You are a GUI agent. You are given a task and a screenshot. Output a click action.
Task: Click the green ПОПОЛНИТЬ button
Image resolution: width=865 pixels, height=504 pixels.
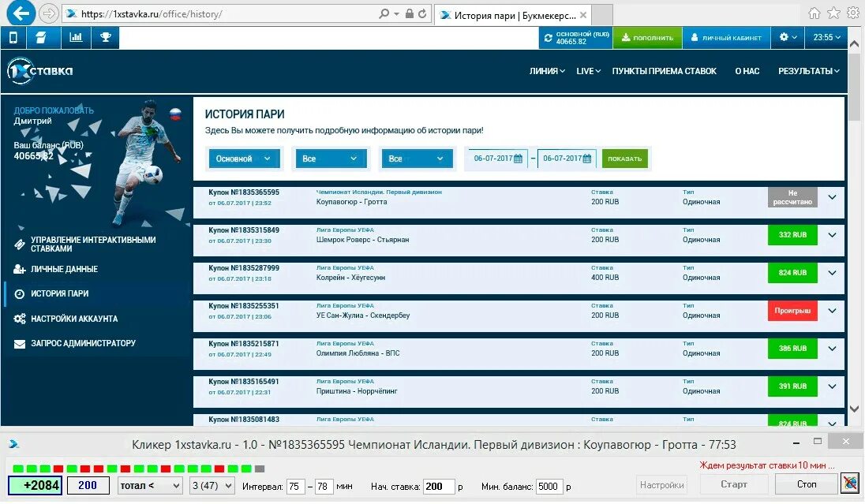(x=648, y=38)
